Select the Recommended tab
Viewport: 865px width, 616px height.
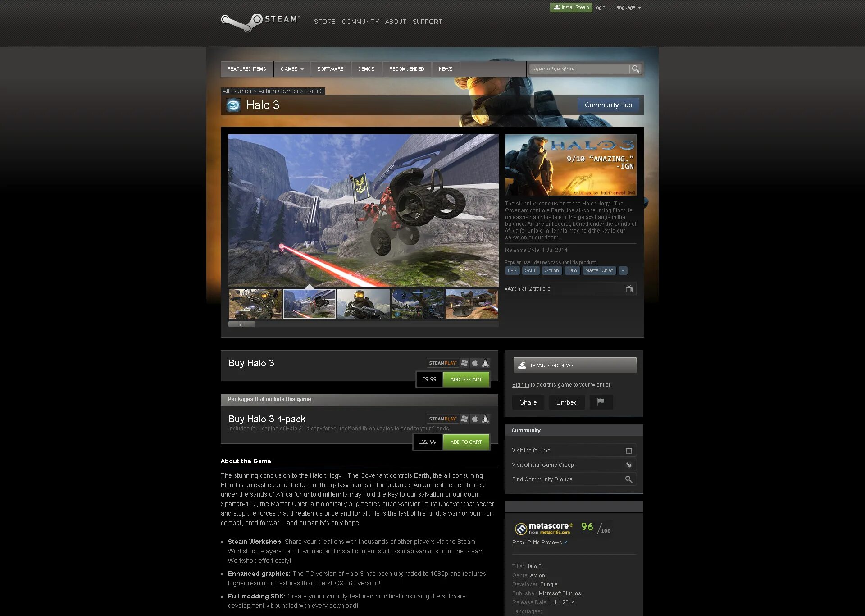coord(406,69)
